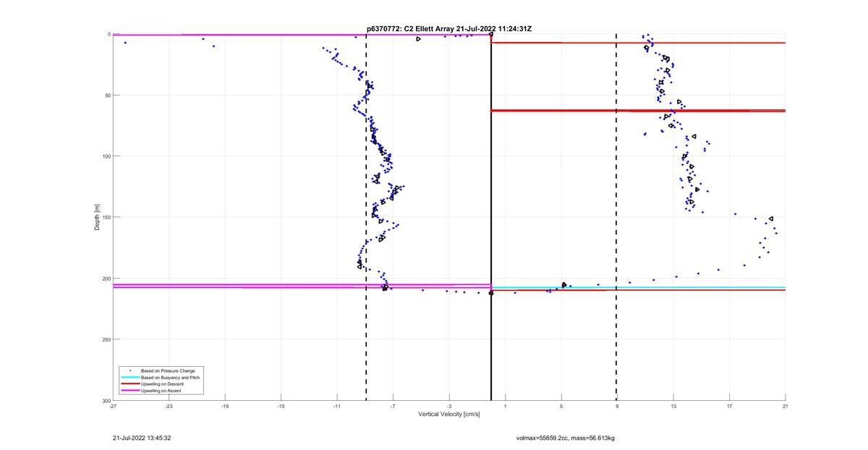
Task: Click the dark red line sample in legend
Action: click(129, 384)
